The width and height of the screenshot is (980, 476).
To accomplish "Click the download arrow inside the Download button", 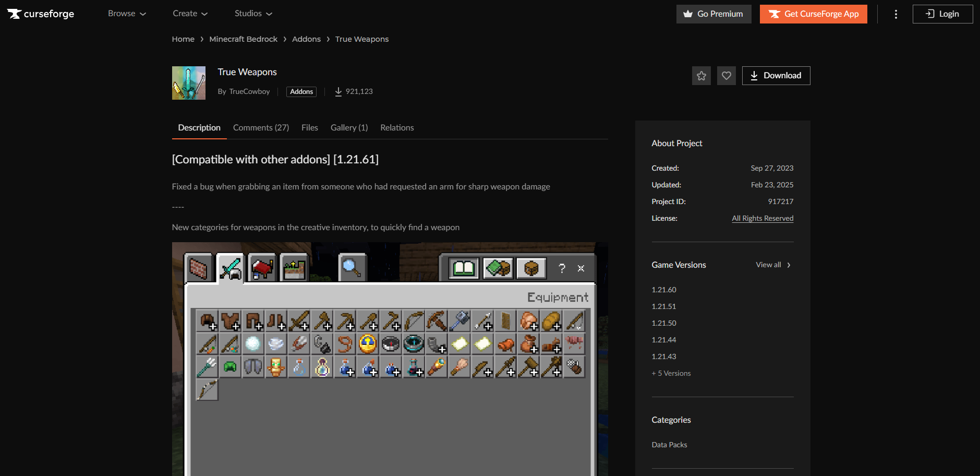I will click(x=754, y=75).
